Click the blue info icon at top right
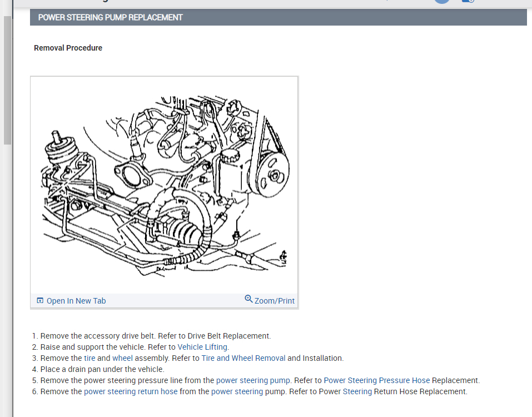This screenshot has height=417, width=532. [x=468, y=1]
